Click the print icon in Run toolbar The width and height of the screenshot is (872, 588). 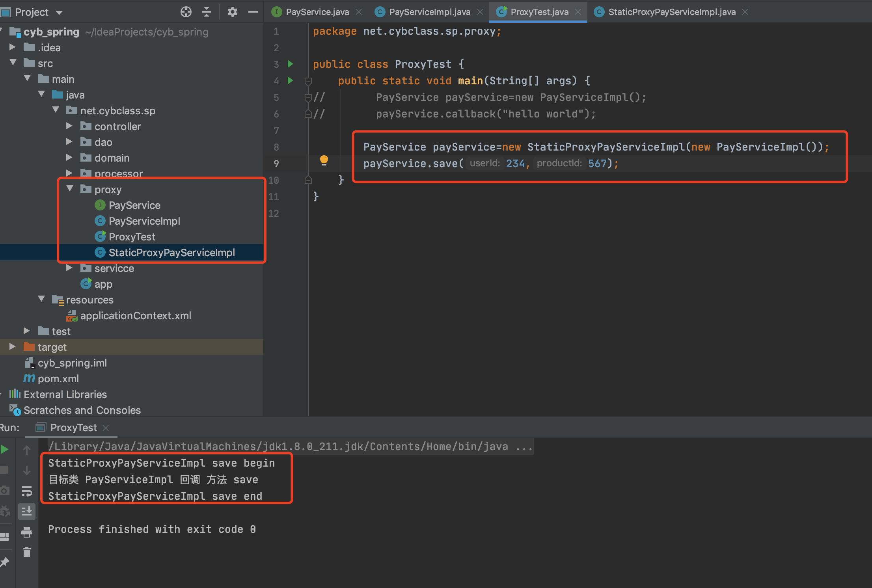[27, 532]
